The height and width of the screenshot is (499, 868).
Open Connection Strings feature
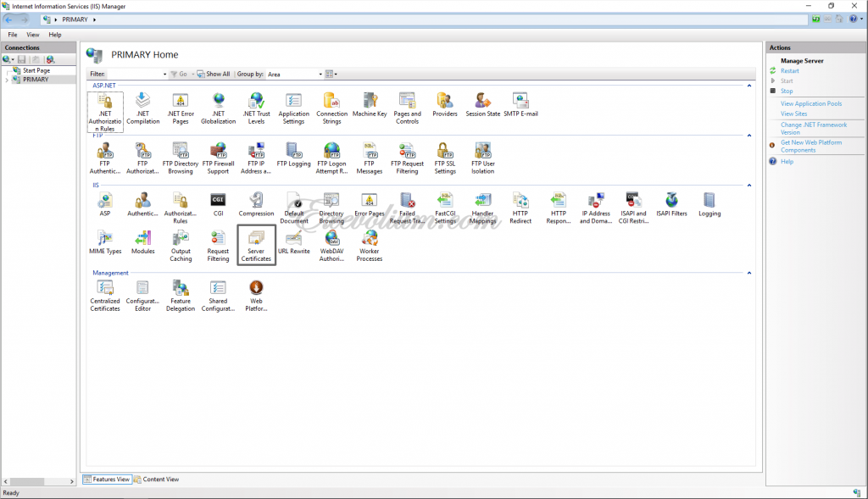pos(331,108)
